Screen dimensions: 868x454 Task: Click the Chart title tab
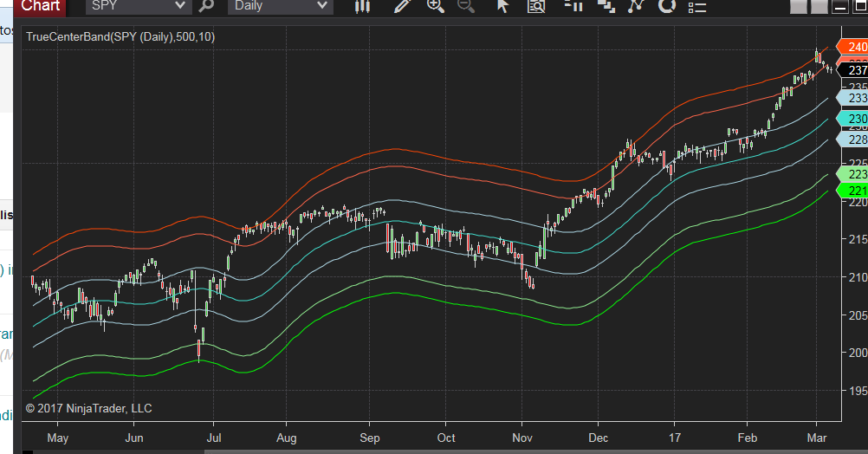pyautogui.click(x=40, y=7)
